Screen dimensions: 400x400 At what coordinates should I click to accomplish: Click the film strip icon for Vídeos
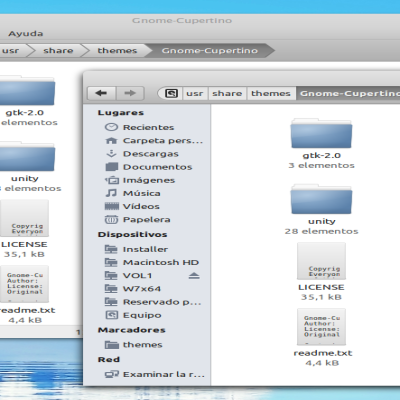point(112,206)
